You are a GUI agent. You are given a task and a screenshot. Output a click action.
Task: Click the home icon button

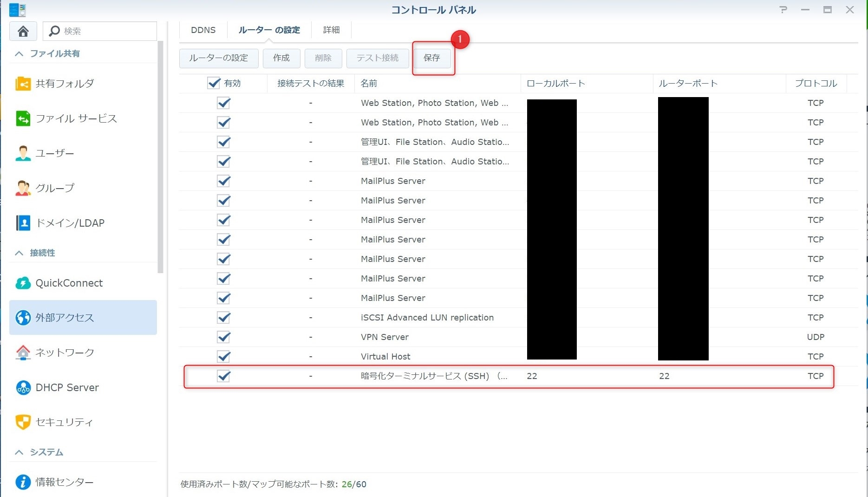(x=23, y=31)
